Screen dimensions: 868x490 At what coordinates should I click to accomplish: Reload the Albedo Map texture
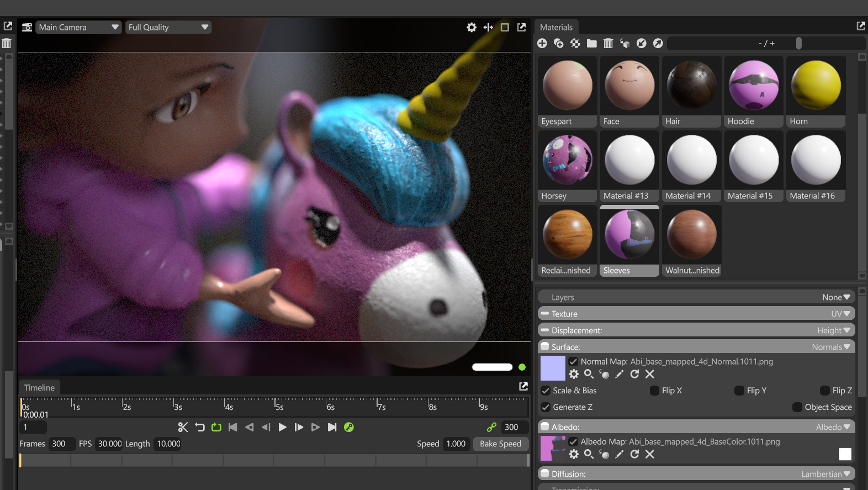634,454
